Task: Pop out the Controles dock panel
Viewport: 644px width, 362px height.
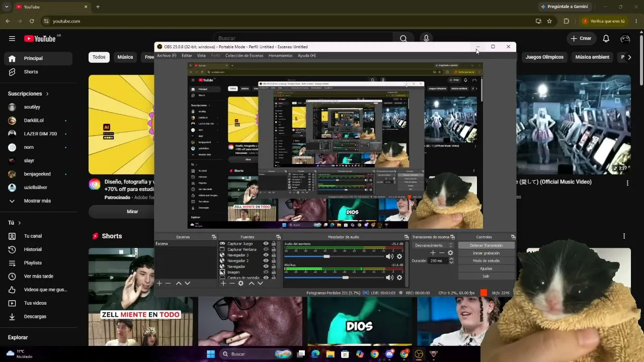Action: (513, 237)
